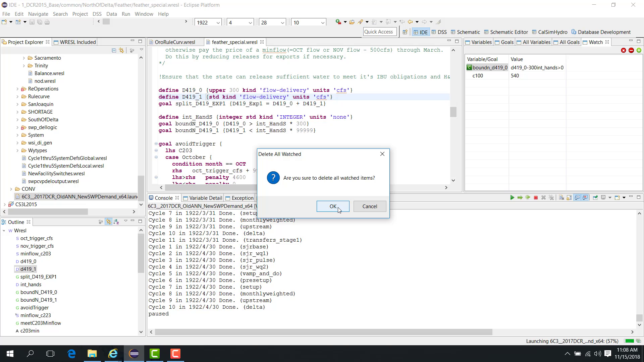Toggle show console when standard output changes
Screen dimensions: 644x362
(577, 197)
